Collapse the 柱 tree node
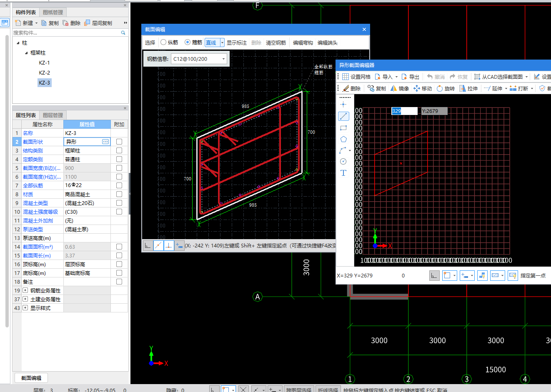 coord(18,43)
